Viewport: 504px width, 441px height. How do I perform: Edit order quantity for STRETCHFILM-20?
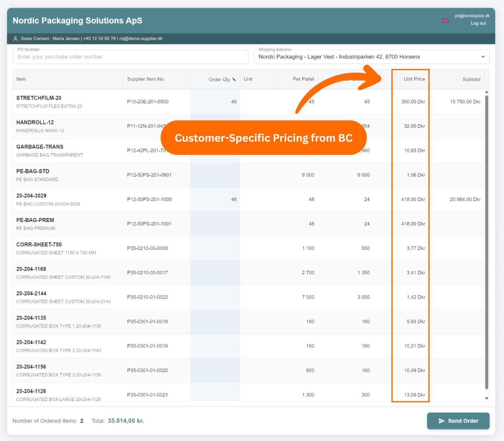pyautogui.click(x=215, y=102)
